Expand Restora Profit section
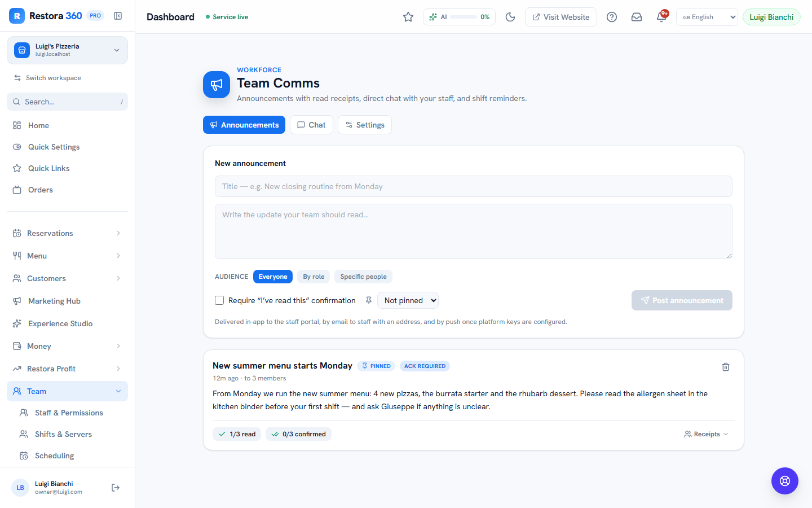812x508 pixels. (67, 369)
